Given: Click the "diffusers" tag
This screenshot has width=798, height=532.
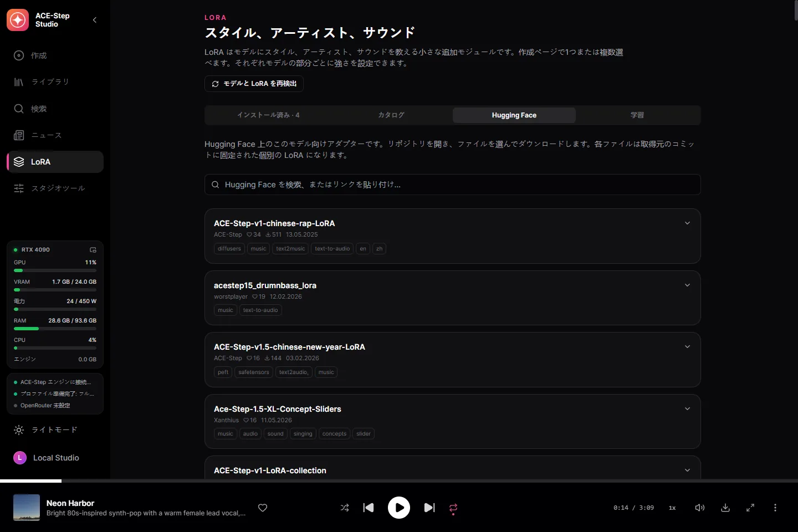Looking at the screenshot, I should coord(229,249).
